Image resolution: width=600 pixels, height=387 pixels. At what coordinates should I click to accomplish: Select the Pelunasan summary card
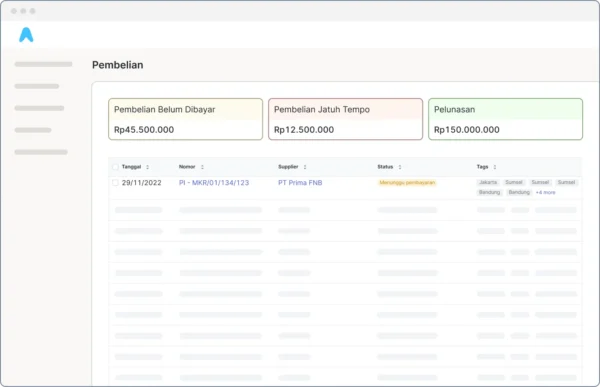[x=505, y=119]
